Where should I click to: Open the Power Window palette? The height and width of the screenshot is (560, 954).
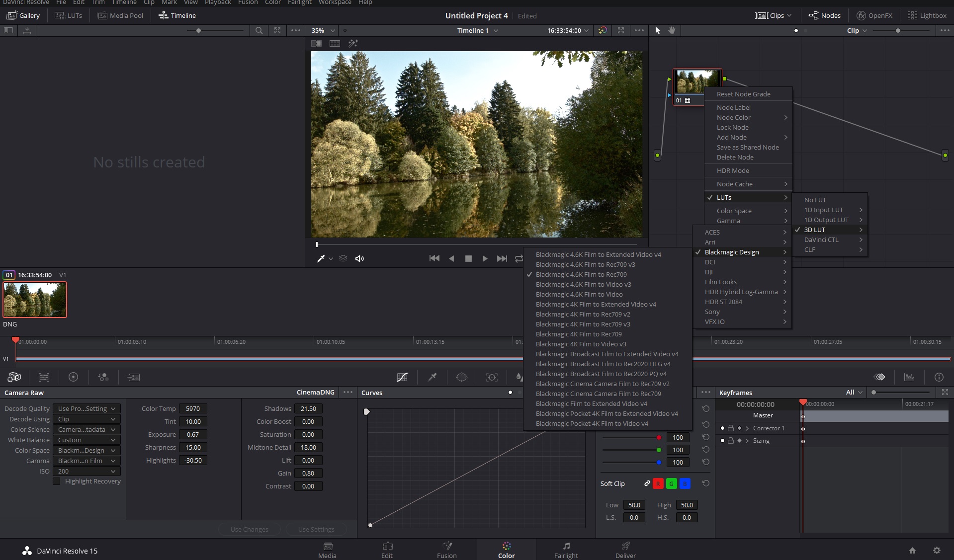click(x=462, y=377)
